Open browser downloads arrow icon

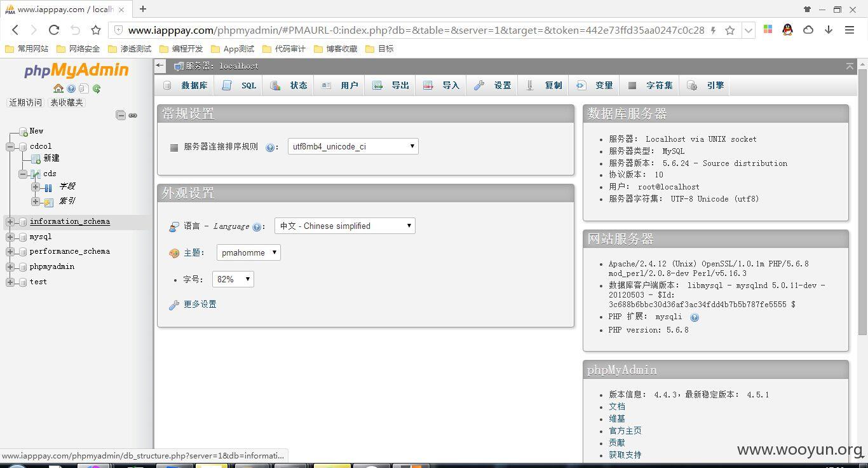(x=829, y=30)
